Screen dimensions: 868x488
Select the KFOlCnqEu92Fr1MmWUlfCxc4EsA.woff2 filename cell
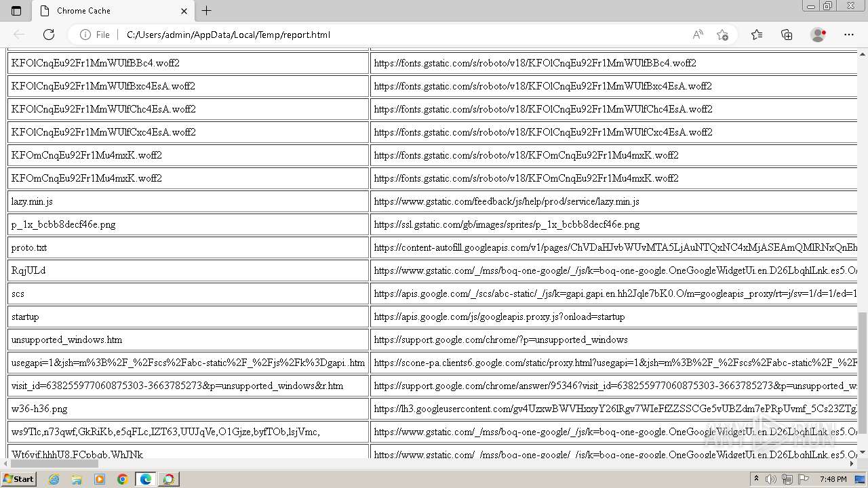188,132
